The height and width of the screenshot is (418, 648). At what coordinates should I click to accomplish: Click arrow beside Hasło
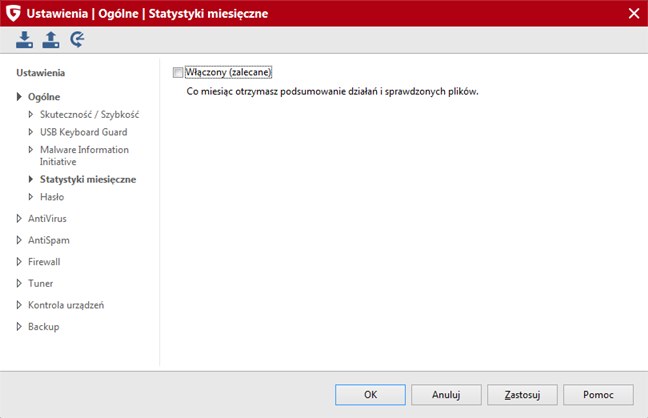pos(31,197)
